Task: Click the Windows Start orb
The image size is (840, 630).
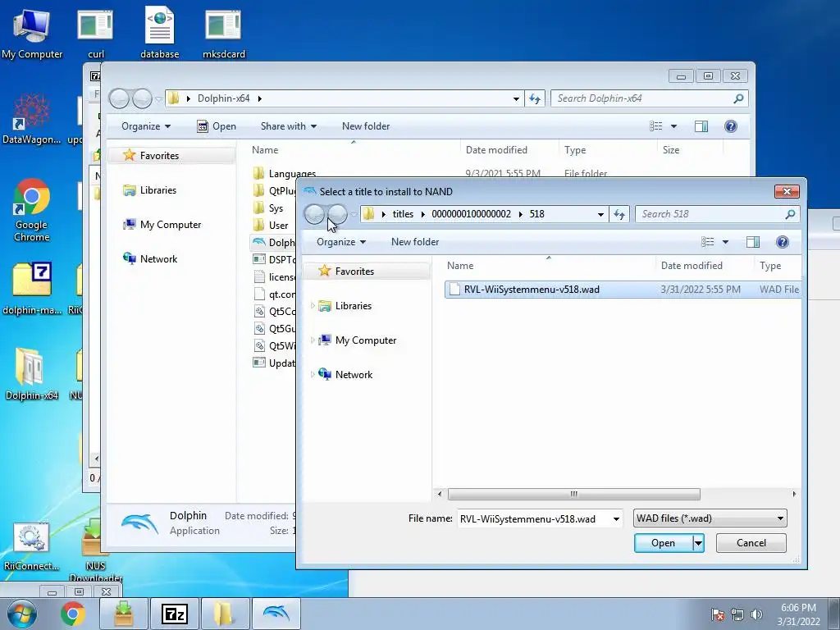Action: [22, 614]
